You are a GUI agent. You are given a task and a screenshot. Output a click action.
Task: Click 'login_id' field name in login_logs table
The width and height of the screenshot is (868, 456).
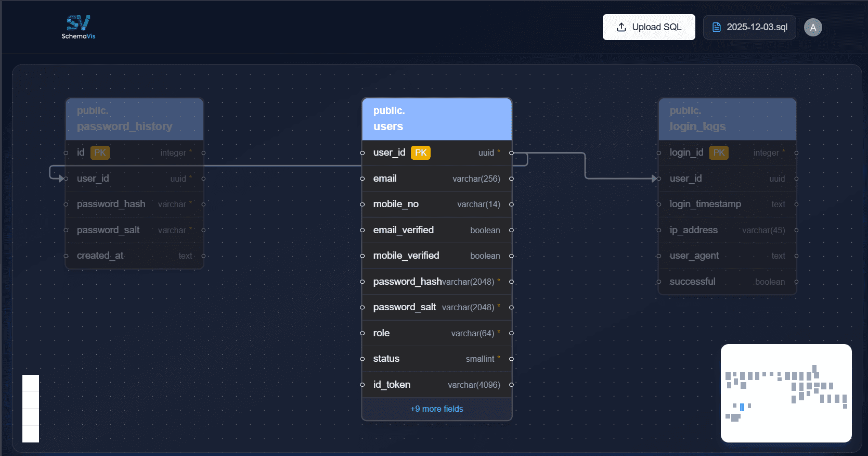coord(686,153)
